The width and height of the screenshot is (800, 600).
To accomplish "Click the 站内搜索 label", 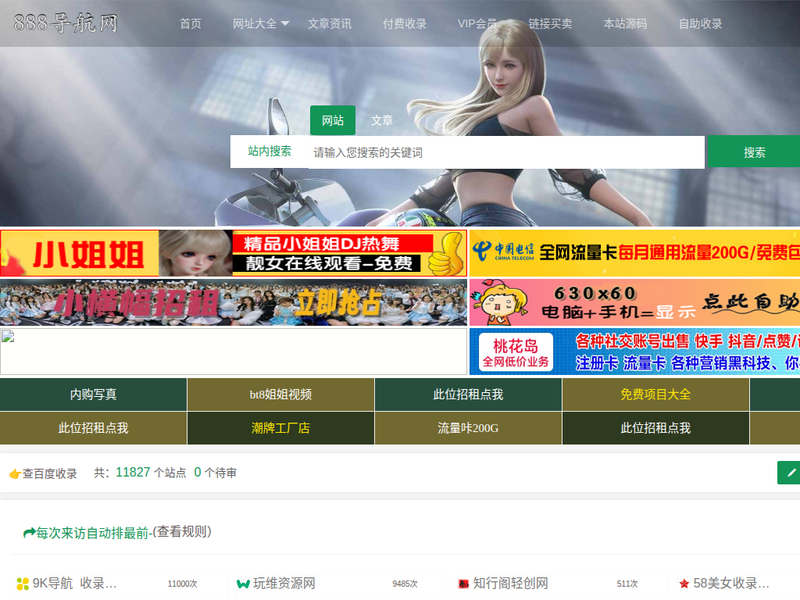I will pyautogui.click(x=269, y=151).
